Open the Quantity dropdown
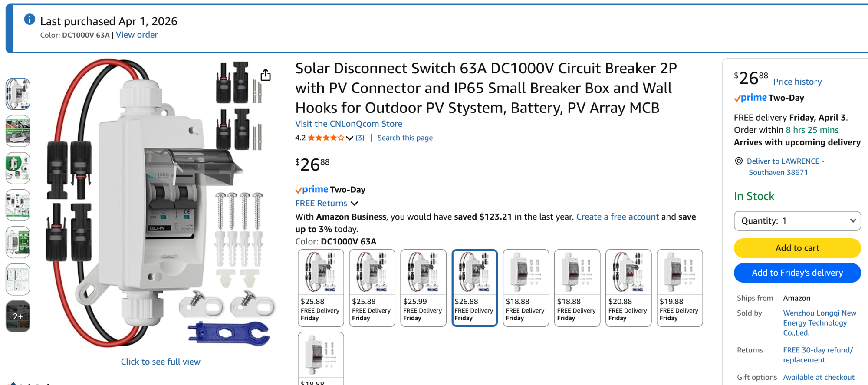 tap(797, 220)
